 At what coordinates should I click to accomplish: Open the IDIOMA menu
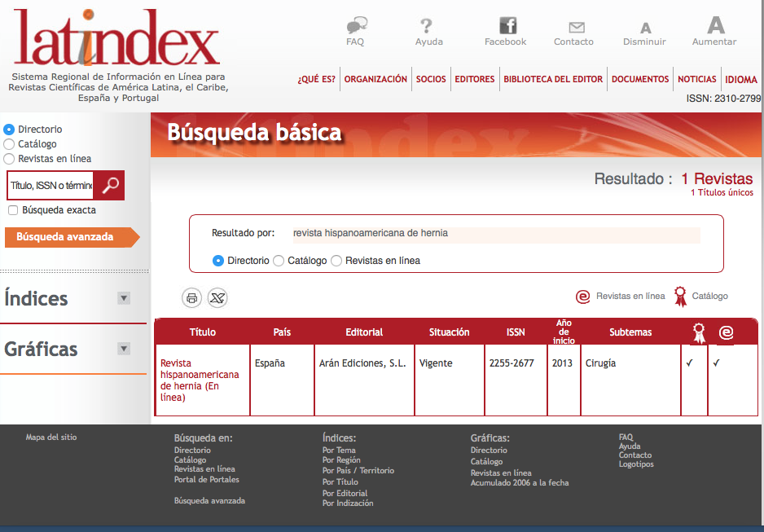click(x=741, y=79)
